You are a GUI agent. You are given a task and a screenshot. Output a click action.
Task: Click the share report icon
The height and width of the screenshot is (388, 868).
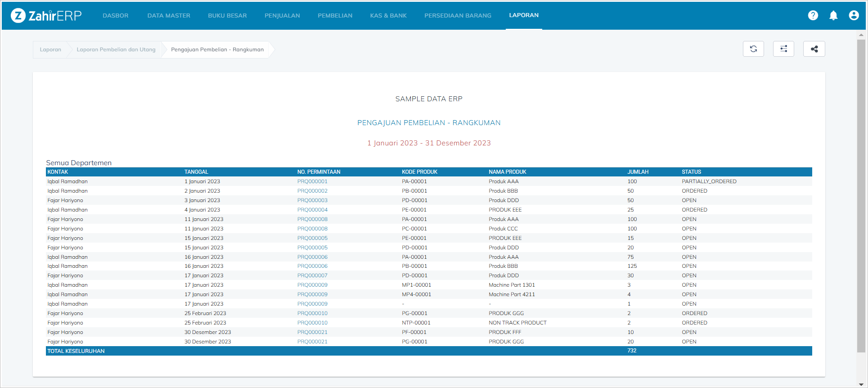click(814, 49)
